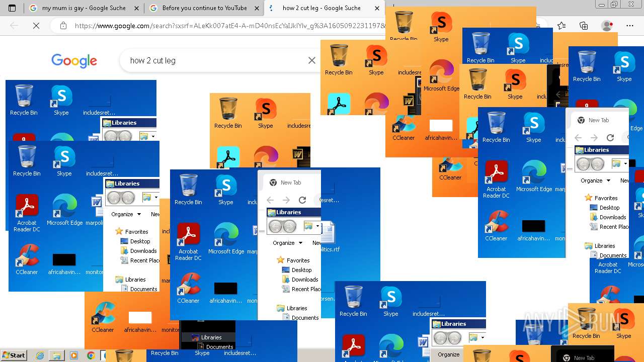Image resolution: width=644 pixels, height=362 pixels.
Task: Open the Favorites star icon in Edge toolbar
Action: click(561, 26)
